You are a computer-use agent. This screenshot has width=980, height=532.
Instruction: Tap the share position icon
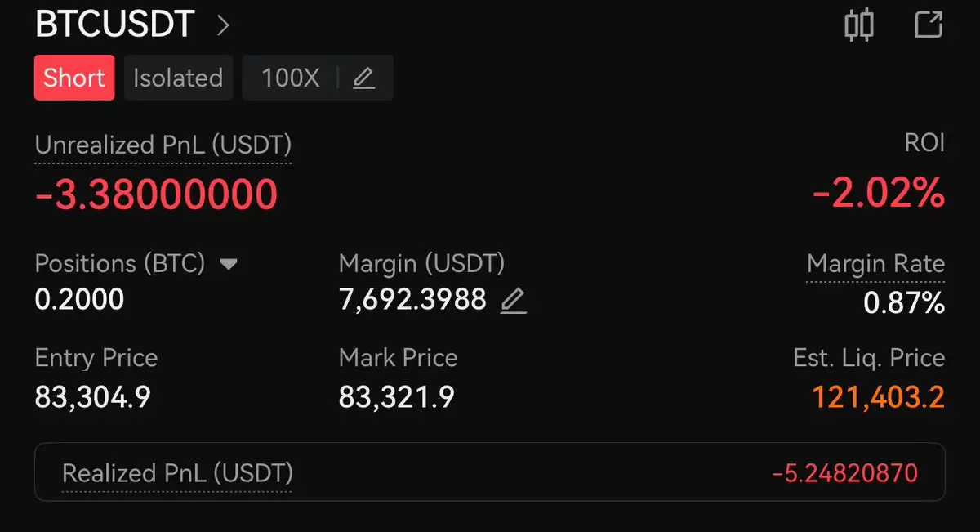tap(929, 25)
